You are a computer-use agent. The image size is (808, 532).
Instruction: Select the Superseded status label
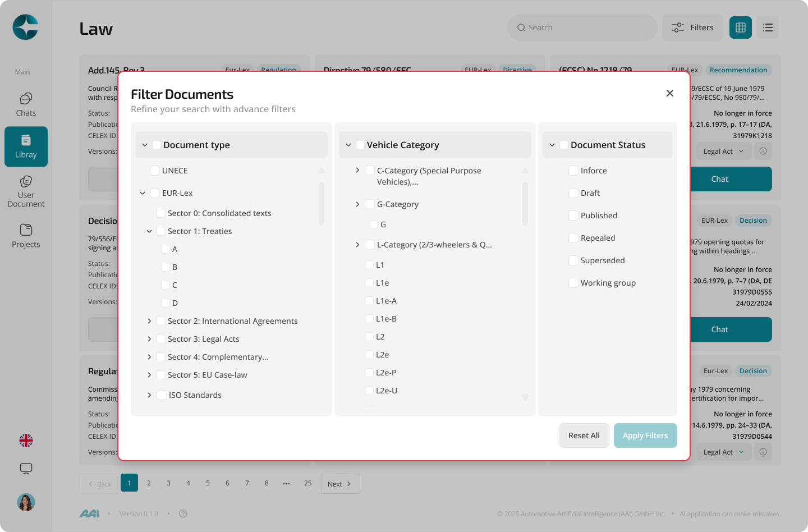pos(603,260)
